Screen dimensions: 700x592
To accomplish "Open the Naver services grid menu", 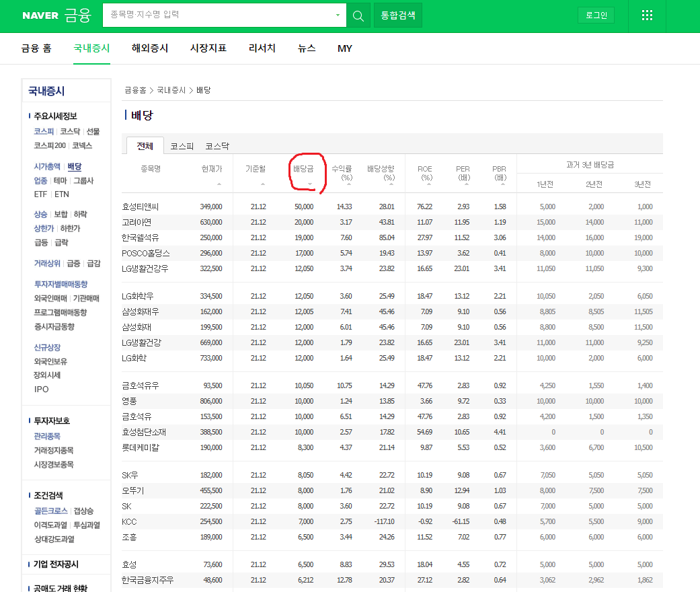I will coord(646,15).
